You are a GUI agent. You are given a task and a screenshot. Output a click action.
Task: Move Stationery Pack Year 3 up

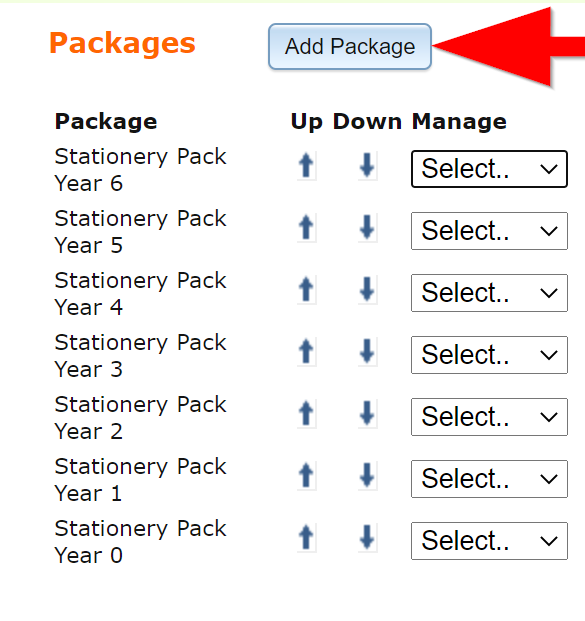pyautogui.click(x=307, y=352)
